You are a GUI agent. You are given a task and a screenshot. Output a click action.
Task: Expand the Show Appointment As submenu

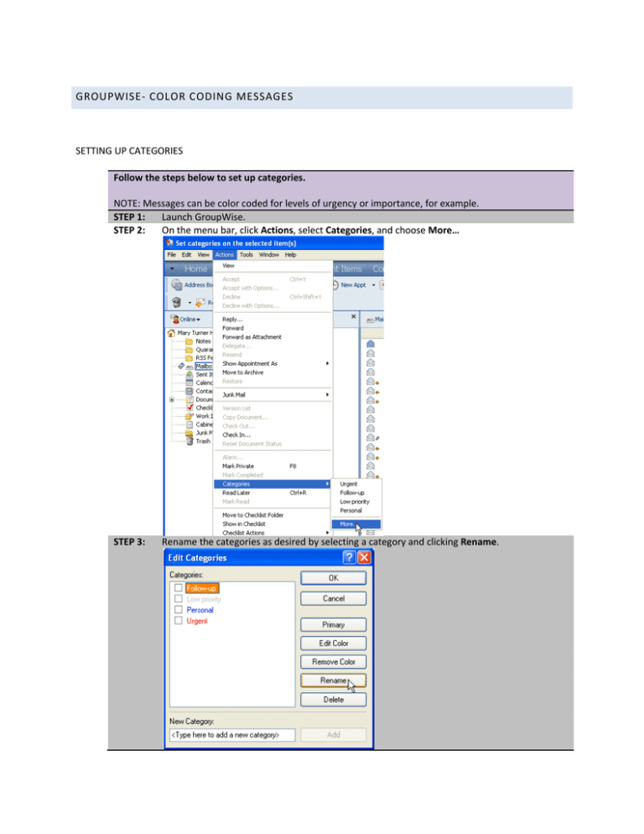click(327, 363)
